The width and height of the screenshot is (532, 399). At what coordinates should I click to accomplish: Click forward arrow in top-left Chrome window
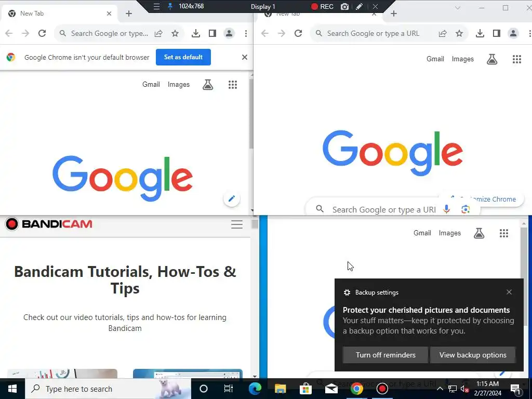tap(25, 33)
